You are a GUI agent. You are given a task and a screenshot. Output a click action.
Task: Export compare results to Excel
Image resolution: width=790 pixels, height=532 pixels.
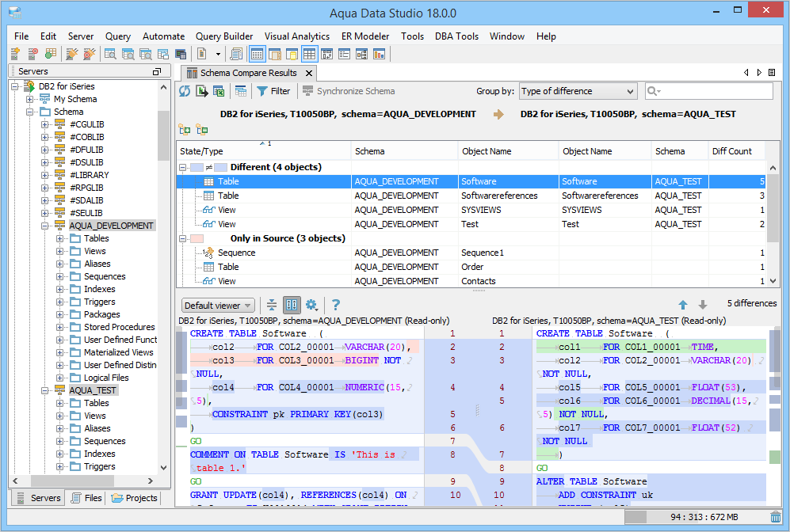click(219, 91)
